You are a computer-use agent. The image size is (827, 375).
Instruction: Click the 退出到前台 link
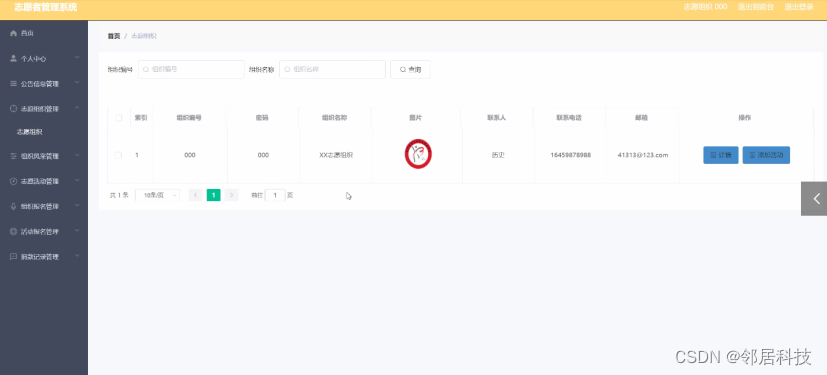[x=756, y=7]
